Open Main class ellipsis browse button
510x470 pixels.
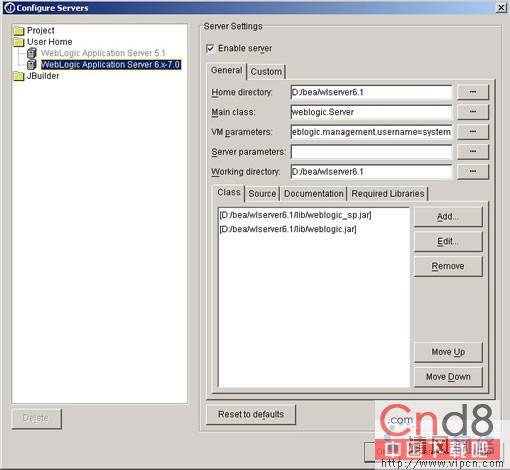click(x=473, y=112)
